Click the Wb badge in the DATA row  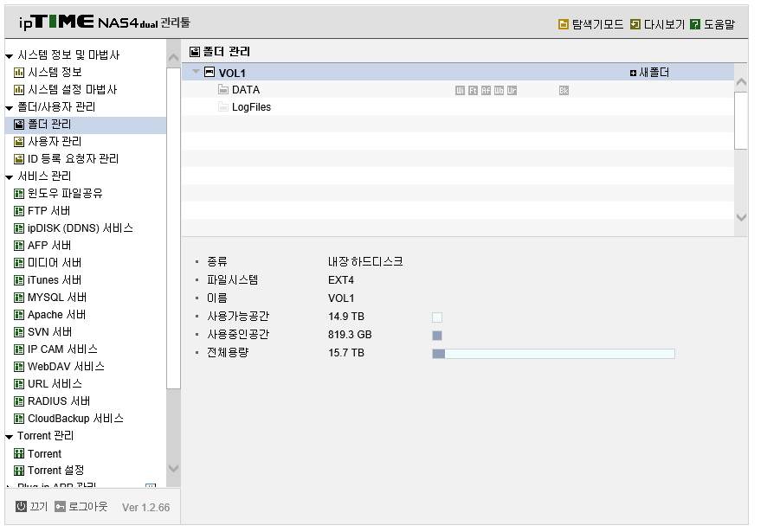pos(499,91)
